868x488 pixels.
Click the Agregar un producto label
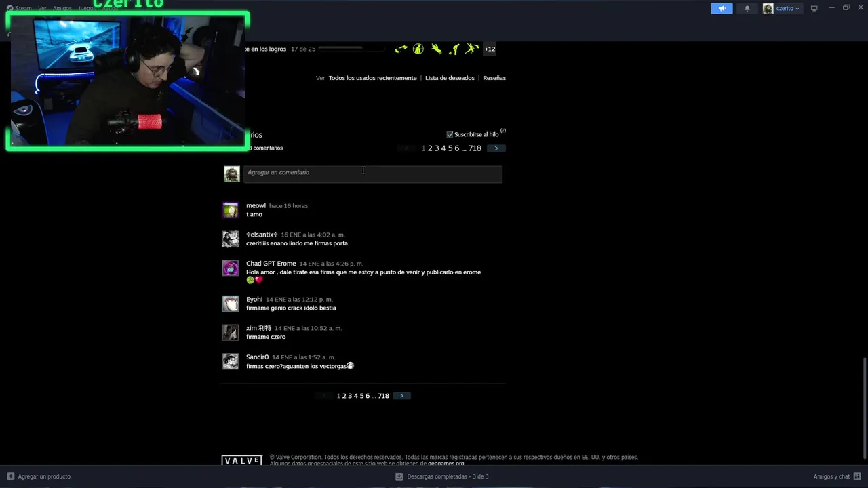click(44, 476)
